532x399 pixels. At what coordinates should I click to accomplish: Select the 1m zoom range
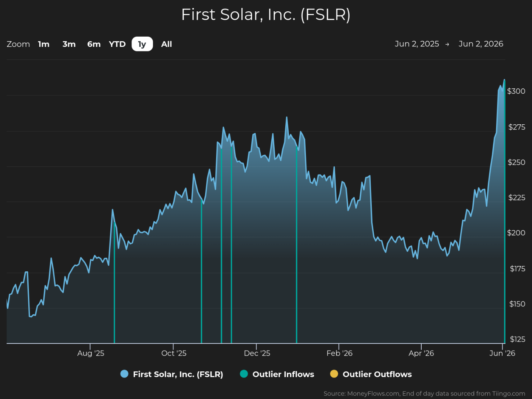44,44
